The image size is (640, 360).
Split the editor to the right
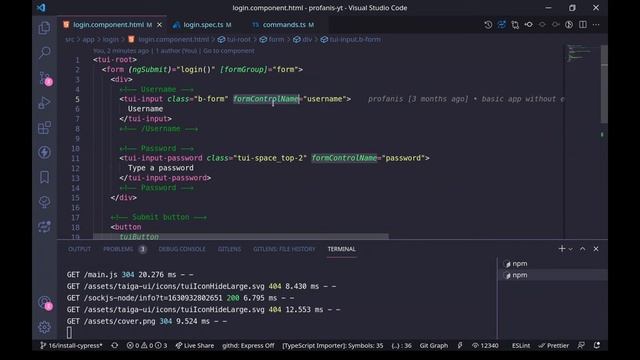pyautogui.click(x=583, y=25)
